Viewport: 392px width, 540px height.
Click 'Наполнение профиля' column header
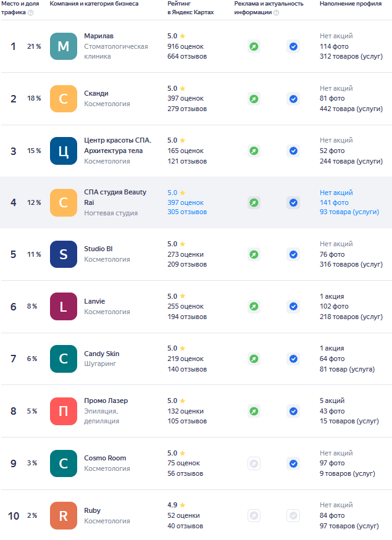click(x=351, y=4)
